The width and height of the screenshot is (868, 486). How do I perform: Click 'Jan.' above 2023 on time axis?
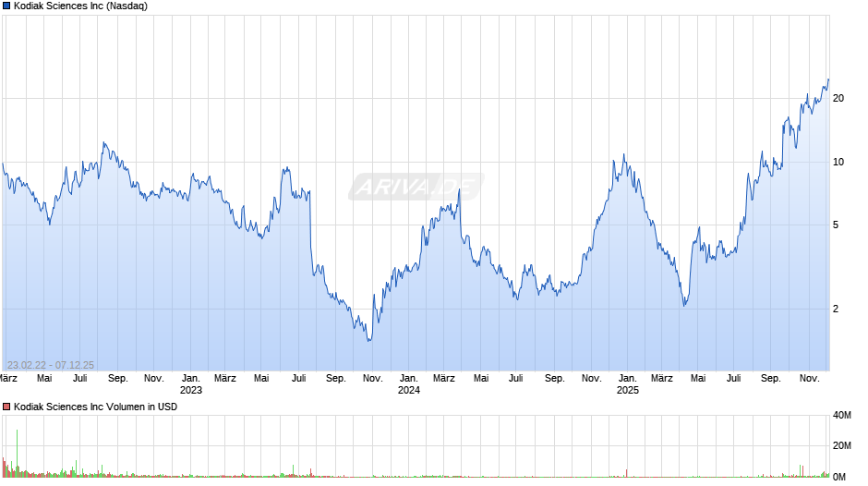click(191, 378)
